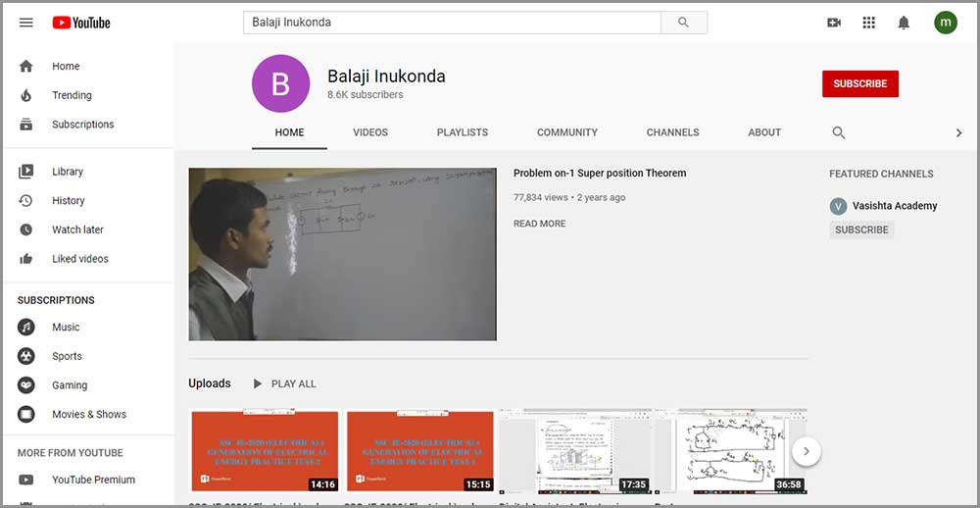Open Watch later in the sidebar
The width and height of the screenshot is (980, 508).
[x=77, y=229]
